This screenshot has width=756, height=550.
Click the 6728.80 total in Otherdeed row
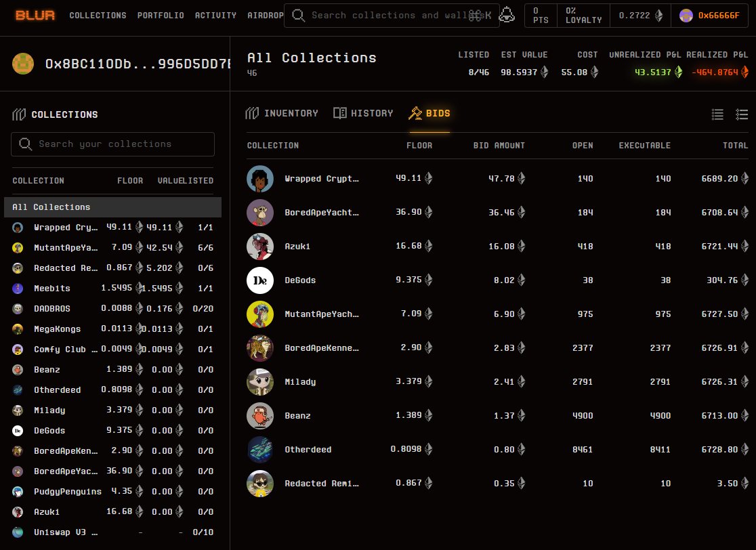(x=719, y=449)
